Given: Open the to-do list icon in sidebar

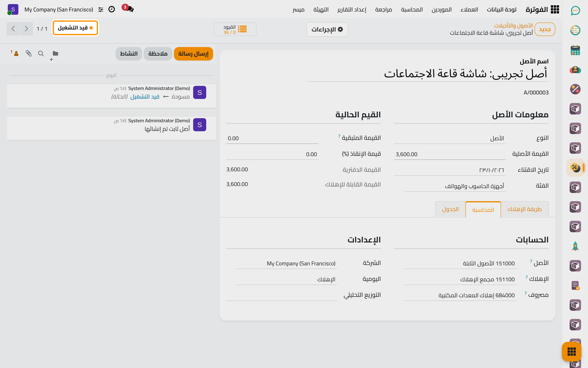Looking at the screenshot, I should [x=575, y=30].
